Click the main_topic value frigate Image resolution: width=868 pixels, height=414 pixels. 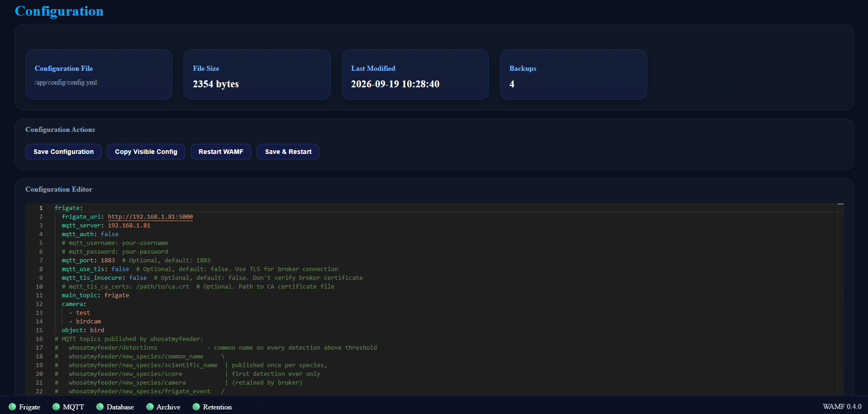click(x=117, y=295)
